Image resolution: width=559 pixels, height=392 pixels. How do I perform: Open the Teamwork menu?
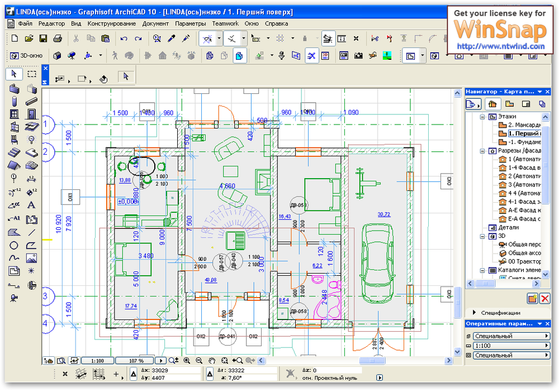pyautogui.click(x=225, y=23)
